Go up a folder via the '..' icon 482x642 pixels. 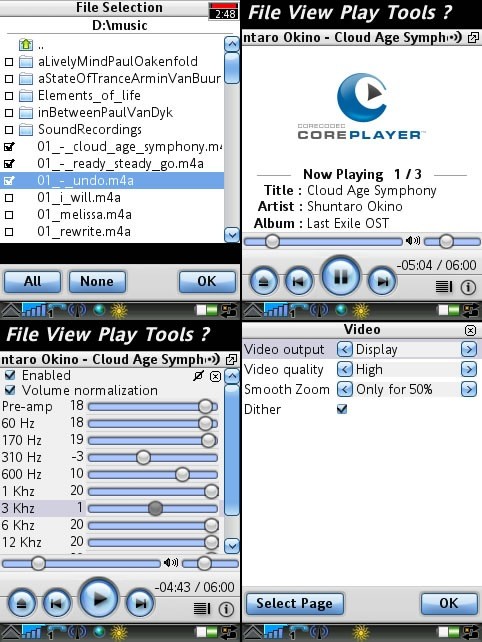26,44
